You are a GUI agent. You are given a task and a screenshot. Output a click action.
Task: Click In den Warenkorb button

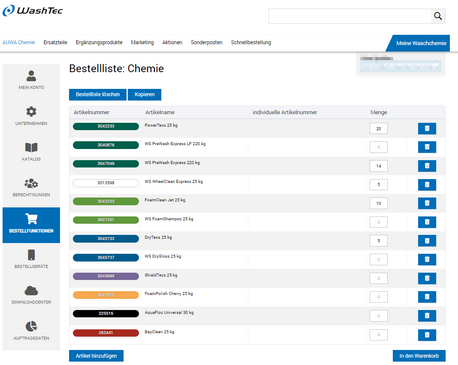[419, 356]
